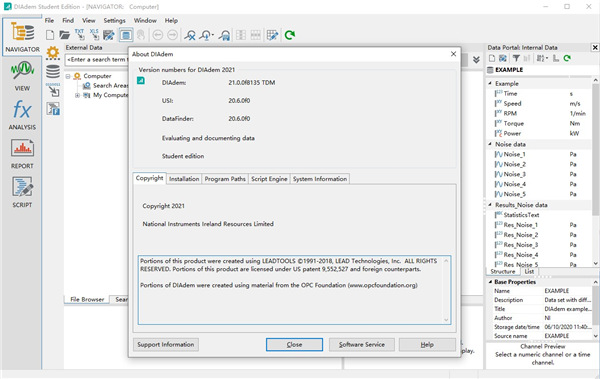600x379 pixels.
Task: Switch to the Script Engine tab
Action: point(269,179)
